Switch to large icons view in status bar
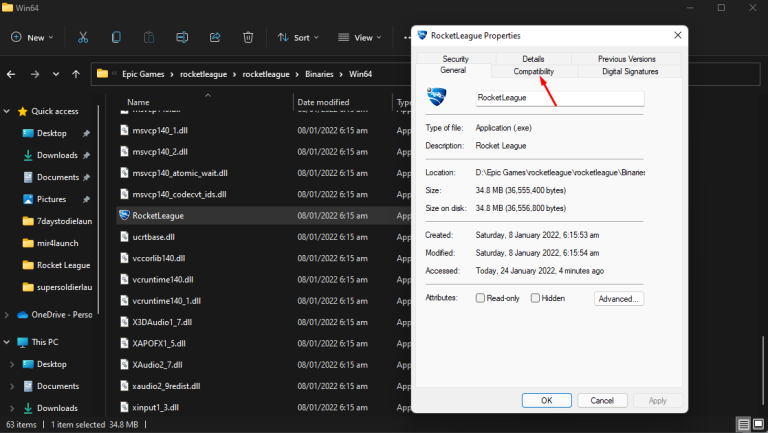The height and width of the screenshot is (433, 768). [758, 424]
